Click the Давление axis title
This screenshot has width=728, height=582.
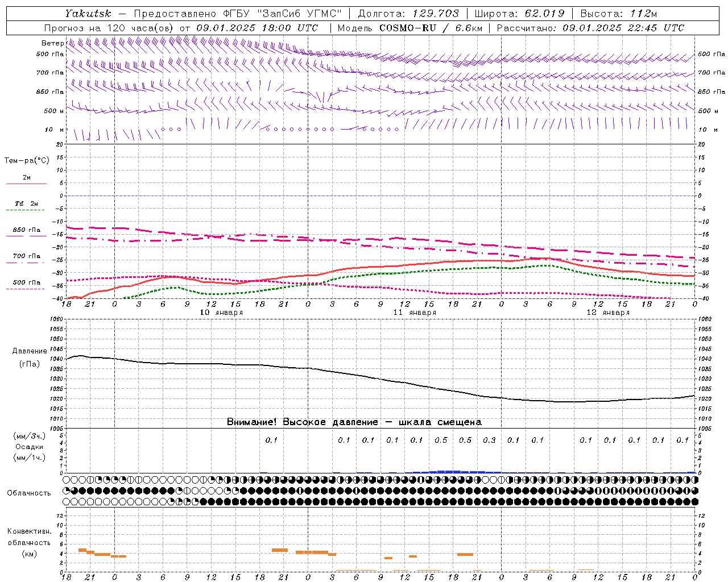click(29, 351)
